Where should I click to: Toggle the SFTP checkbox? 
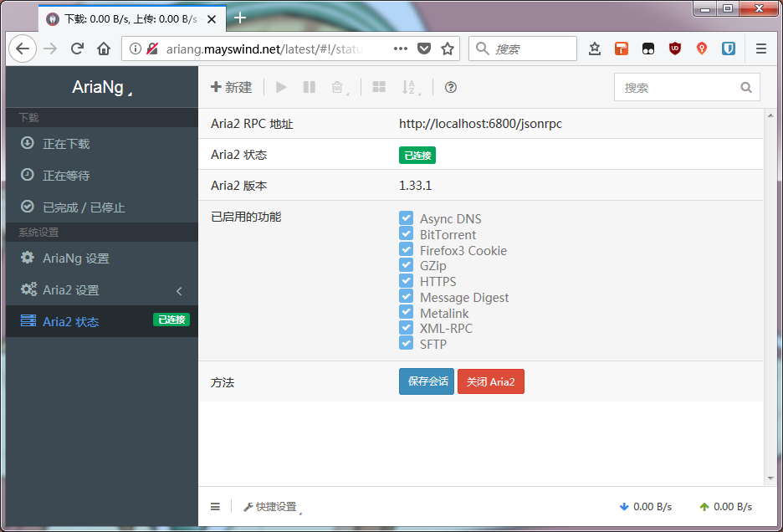(x=406, y=343)
